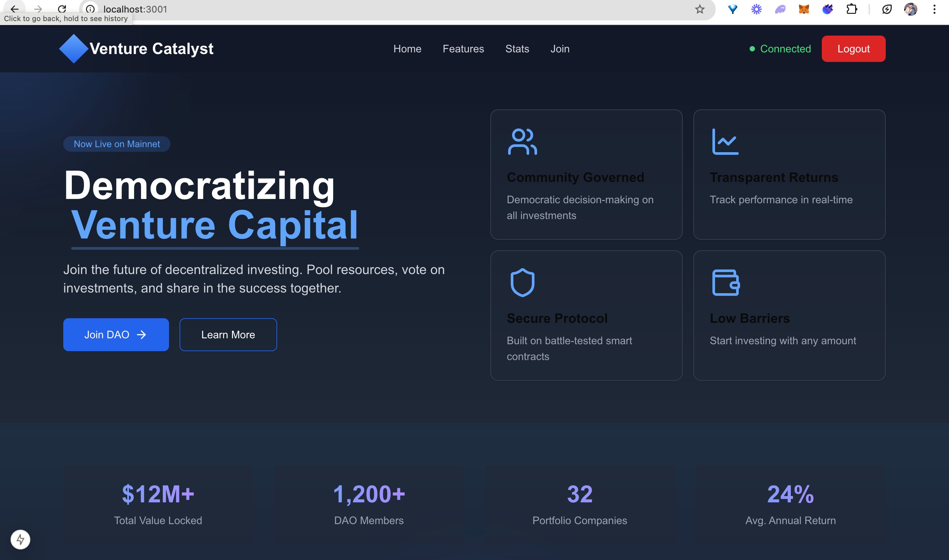Bookmark this page with the star icon

(x=700, y=9)
